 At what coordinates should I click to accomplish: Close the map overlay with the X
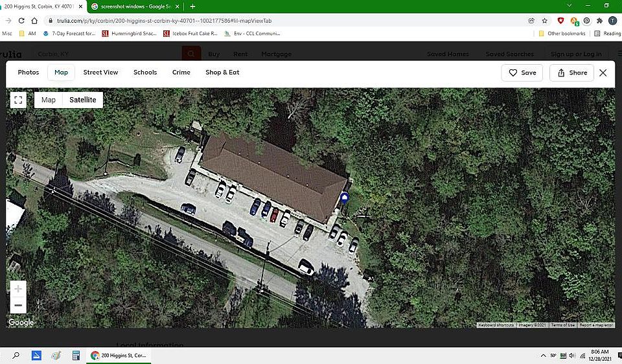603,73
